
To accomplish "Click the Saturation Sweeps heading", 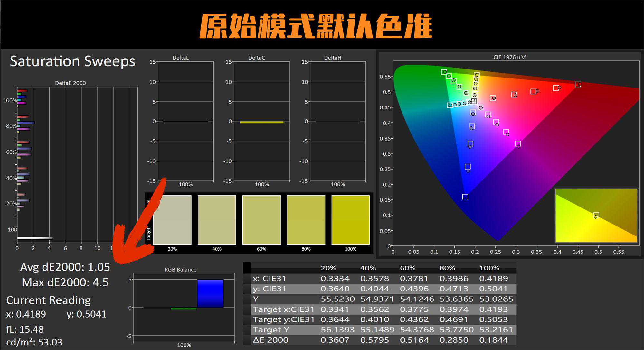I will pyautogui.click(x=72, y=61).
